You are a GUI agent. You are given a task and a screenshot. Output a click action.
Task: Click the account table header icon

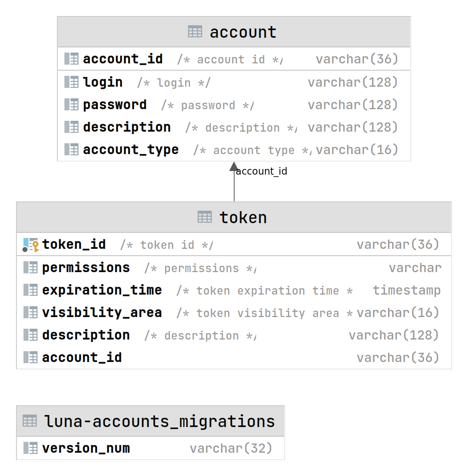click(195, 32)
